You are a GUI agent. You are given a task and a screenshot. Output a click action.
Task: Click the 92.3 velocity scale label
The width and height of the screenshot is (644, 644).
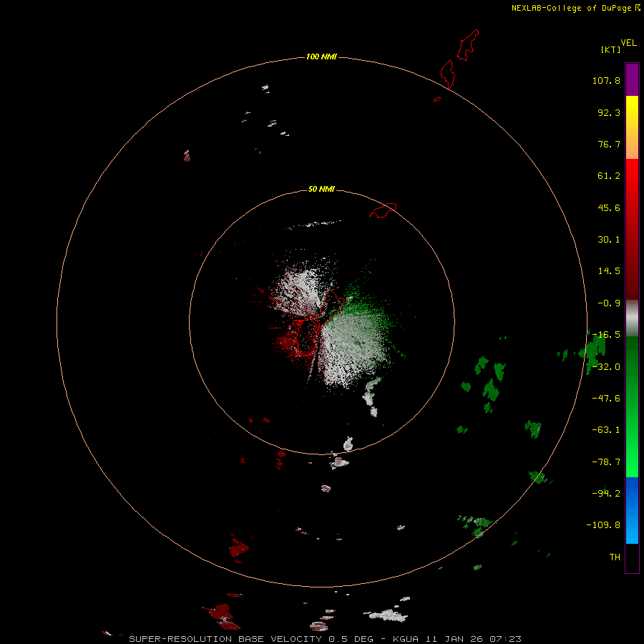point(609,112)
